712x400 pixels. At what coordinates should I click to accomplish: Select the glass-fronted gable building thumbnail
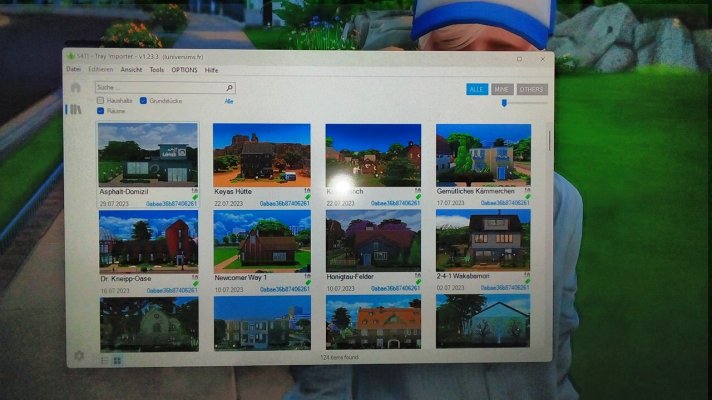coord(483,321)
